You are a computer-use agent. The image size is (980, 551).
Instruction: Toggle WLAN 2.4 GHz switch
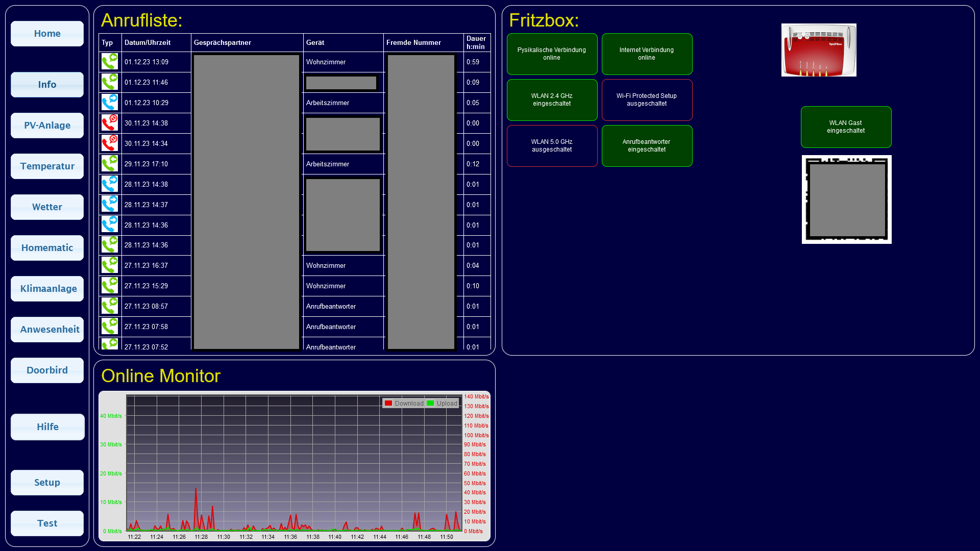pos(552,100)
